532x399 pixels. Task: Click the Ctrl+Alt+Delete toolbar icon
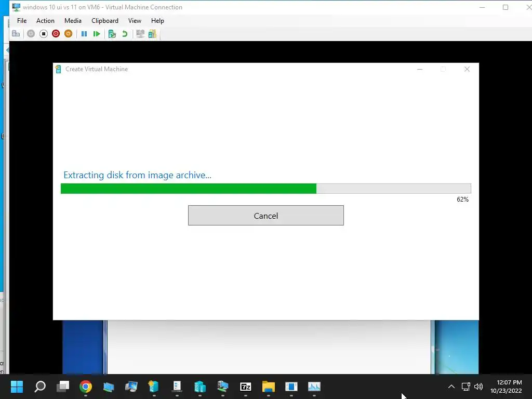(x=16, y=34)
